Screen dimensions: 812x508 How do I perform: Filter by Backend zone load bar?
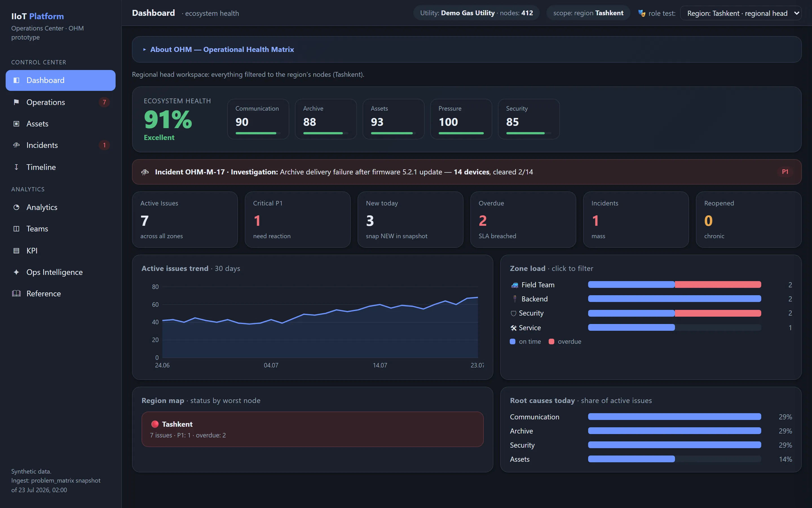point(674,299)
